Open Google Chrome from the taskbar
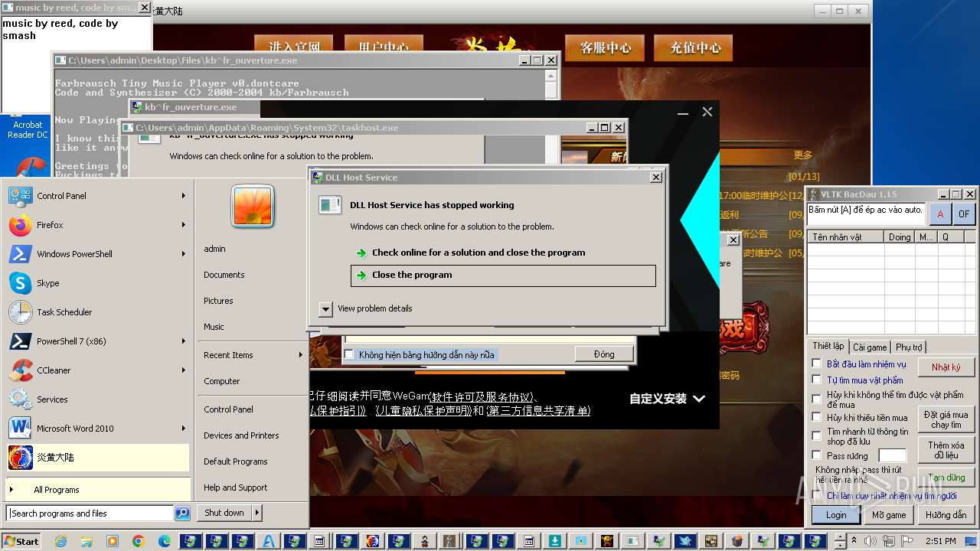The image size is (980, 551). coord(139,541)
